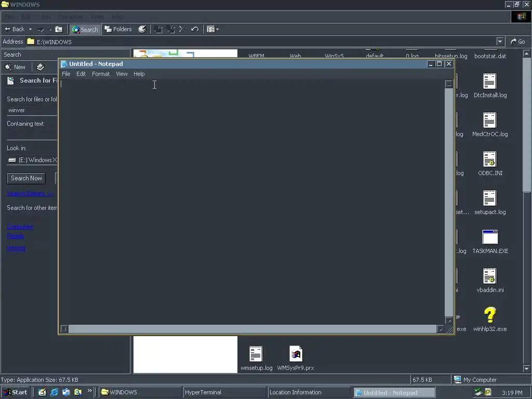Click the Delete X icon in Explorer toolbar

coord(182,30)
